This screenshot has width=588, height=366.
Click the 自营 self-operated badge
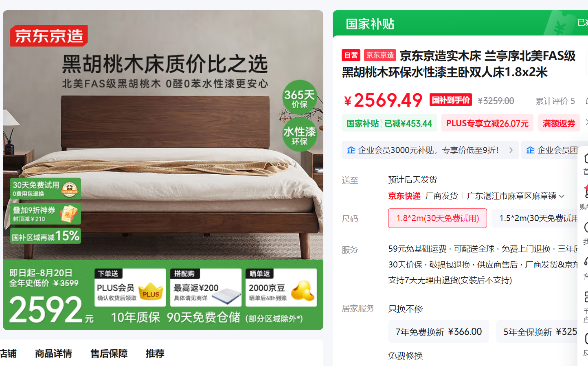[351, 55]
